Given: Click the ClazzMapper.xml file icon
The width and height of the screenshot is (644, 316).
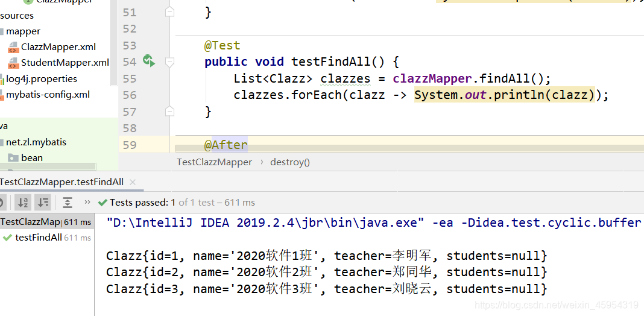Looking at the screenshot, I should (x=13, y=47).
